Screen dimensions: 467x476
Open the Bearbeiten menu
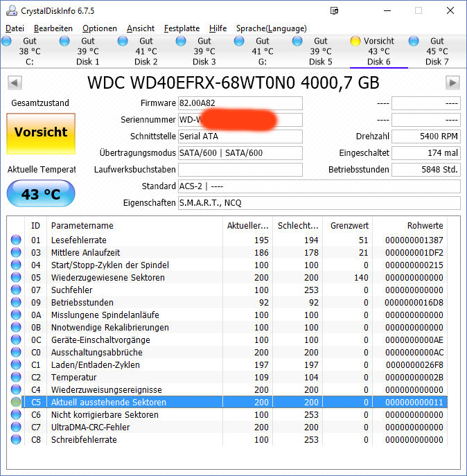[x=53, y=28]
